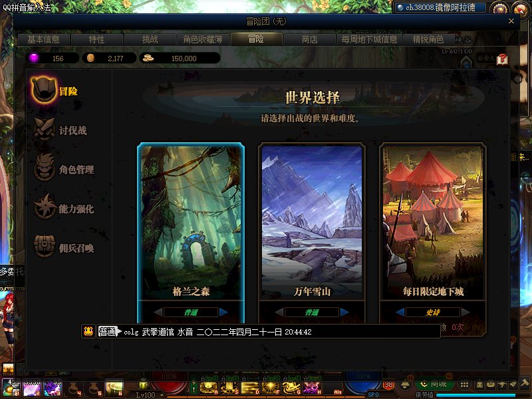
Task: Switch to the 商店 tab
Action: tap(309, 39)
